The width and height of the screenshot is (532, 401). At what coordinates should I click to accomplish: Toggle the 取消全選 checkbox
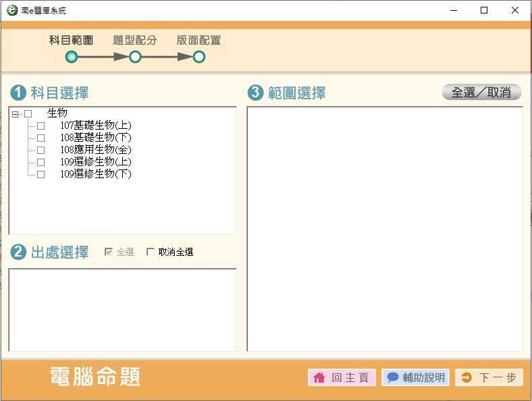(150, 252)
